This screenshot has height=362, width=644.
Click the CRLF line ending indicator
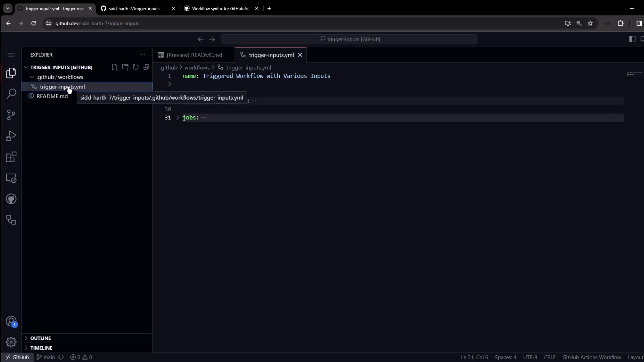tap(549, 357)
